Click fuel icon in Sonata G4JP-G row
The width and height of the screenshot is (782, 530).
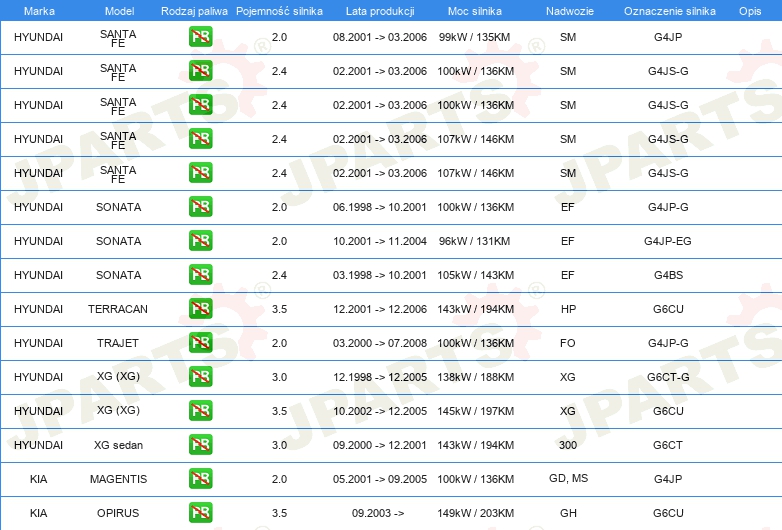[x=200, y=206]
